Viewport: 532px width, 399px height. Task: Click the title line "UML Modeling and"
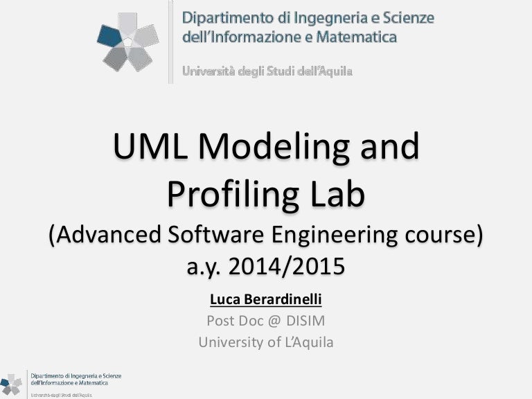tap(266, 146)
